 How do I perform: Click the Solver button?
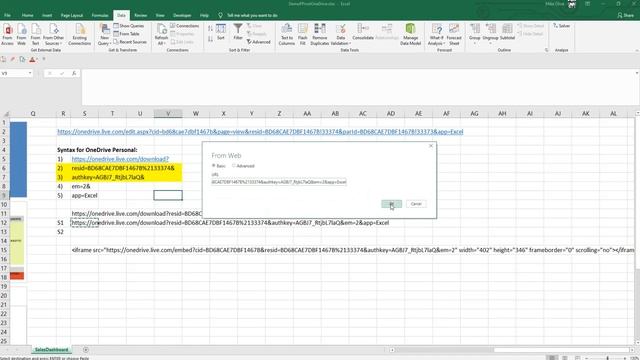(x=562, y=26)
